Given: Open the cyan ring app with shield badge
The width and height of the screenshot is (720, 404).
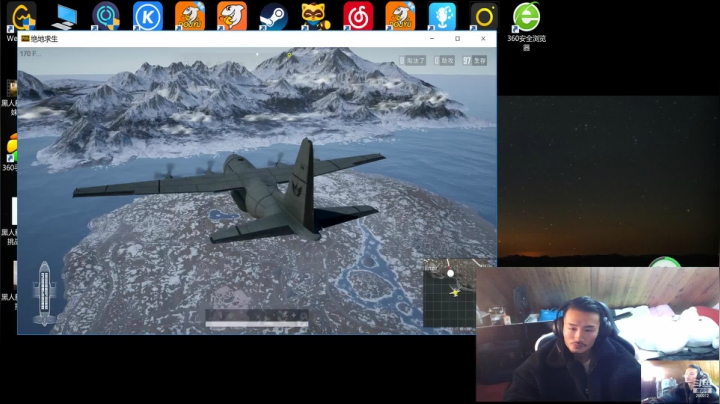Looking at the screenshot, I should pos(106,16).
